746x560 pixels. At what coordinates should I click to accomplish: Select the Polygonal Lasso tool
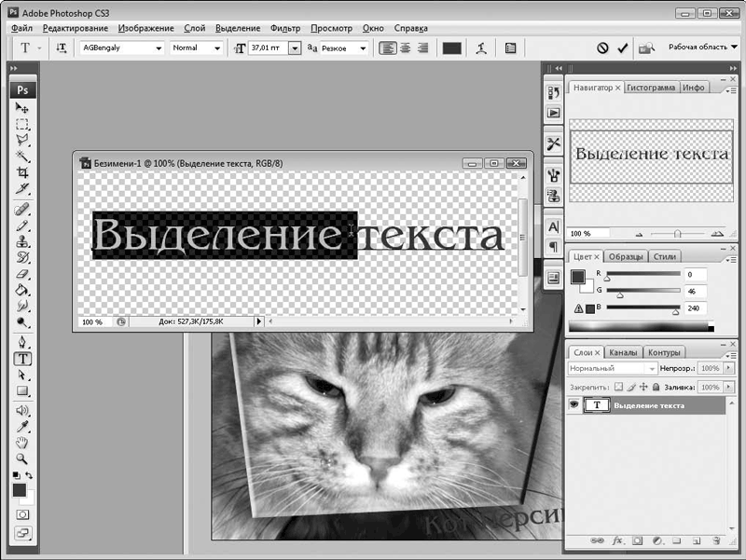21,140
